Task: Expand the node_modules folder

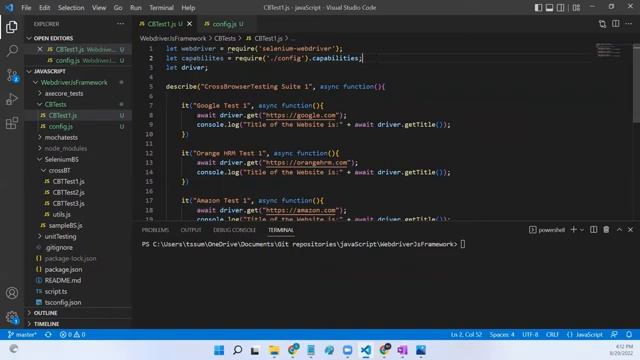Action: click(x=78, y=149)
